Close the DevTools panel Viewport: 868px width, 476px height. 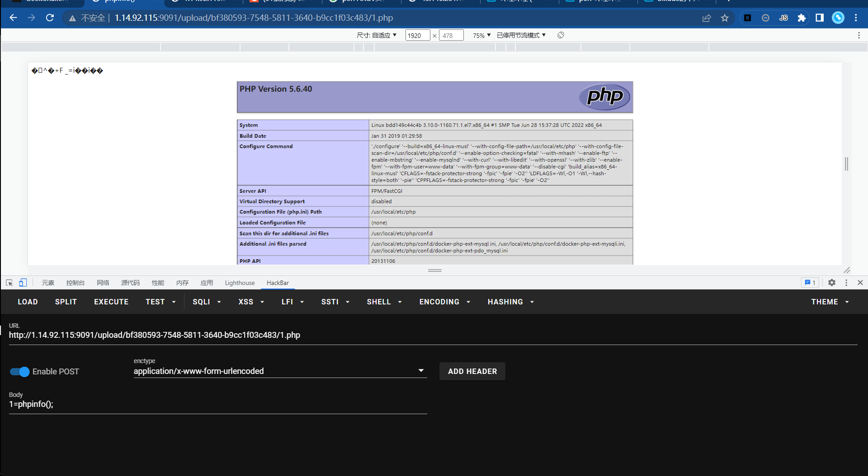coord(860,283)
